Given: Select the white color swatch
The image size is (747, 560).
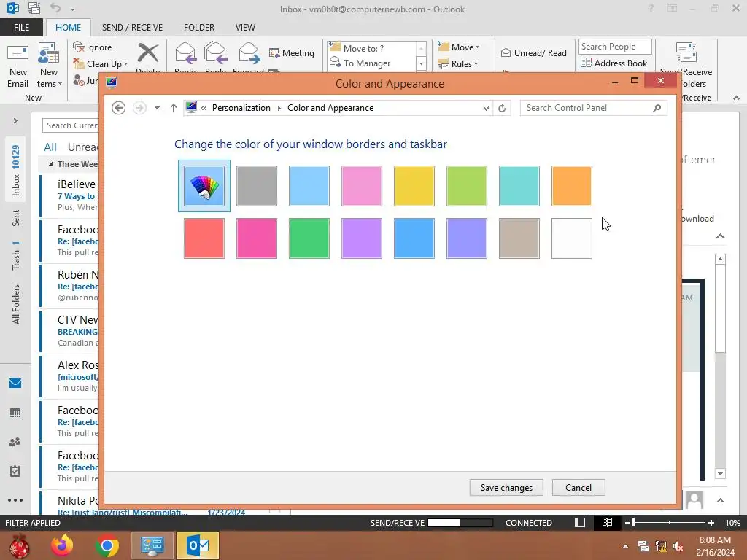Looking at the screenshot, I should click(572, 238).
